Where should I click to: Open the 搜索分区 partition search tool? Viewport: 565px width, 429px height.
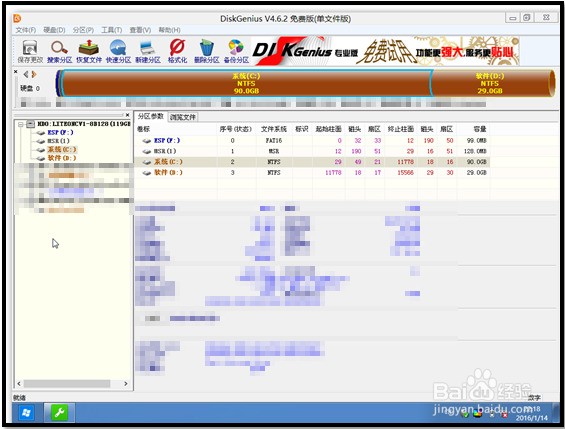tap(59, 52)
